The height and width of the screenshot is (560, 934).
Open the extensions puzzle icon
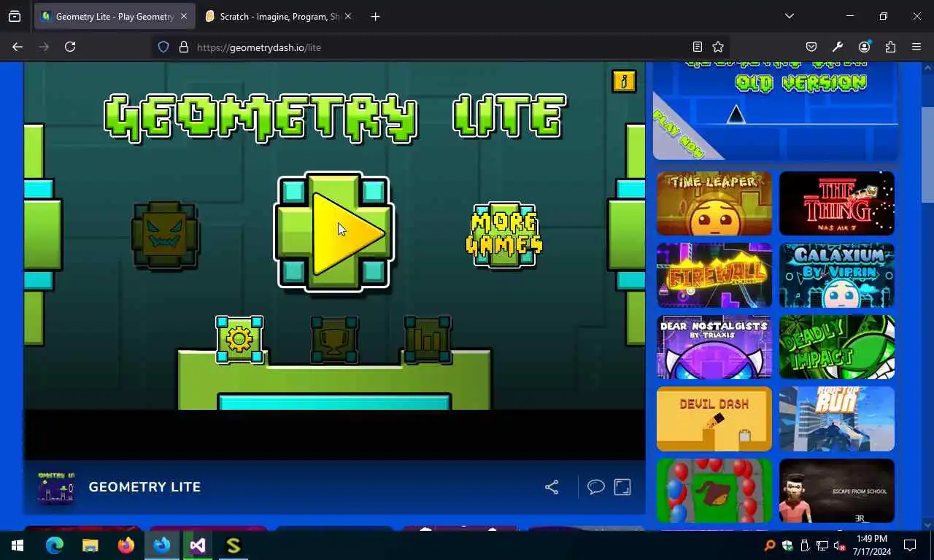pyautogui.click(x=890, y=47)
